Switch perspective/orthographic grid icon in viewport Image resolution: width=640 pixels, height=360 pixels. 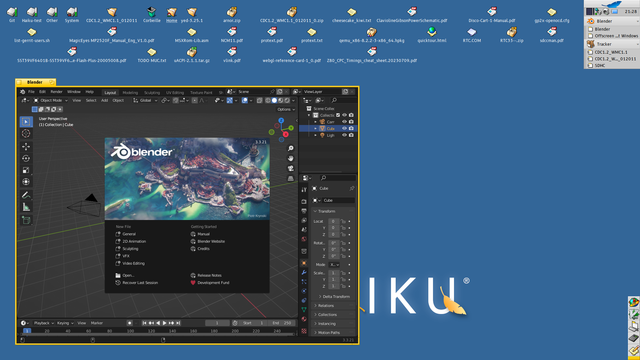click(291, 178)
